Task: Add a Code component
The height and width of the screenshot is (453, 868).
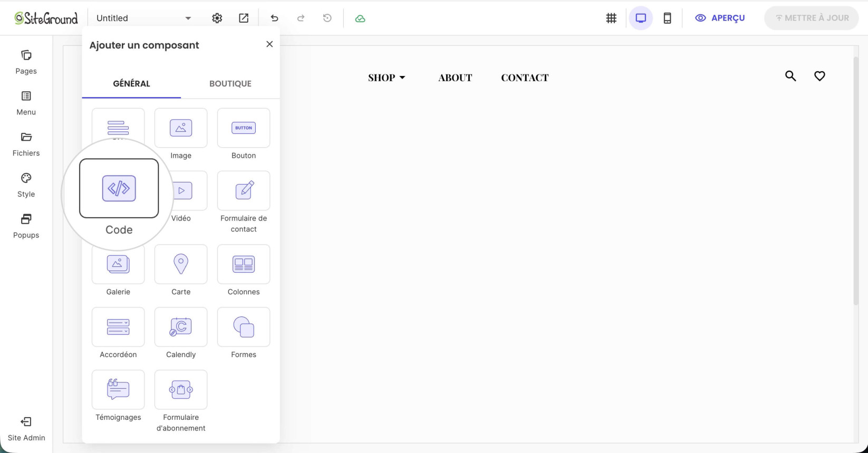Action: (119, 188)
